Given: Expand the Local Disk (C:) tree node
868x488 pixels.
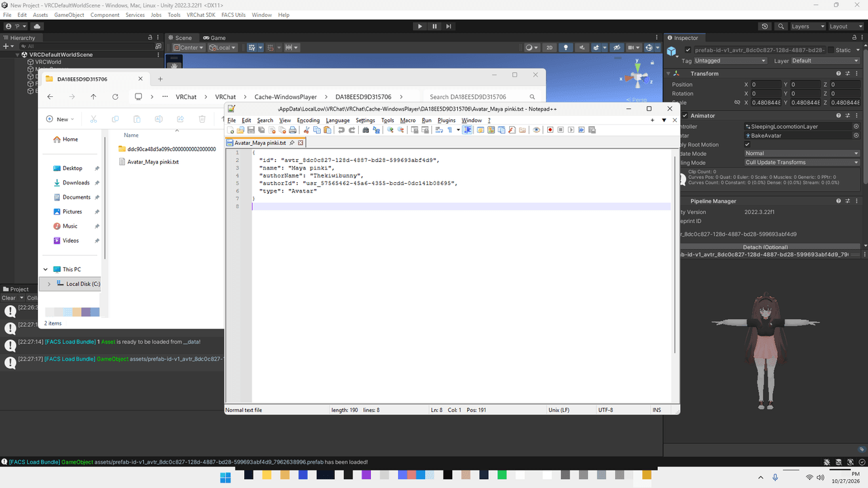Looking at the screenshot, I should tap(49, 284).
